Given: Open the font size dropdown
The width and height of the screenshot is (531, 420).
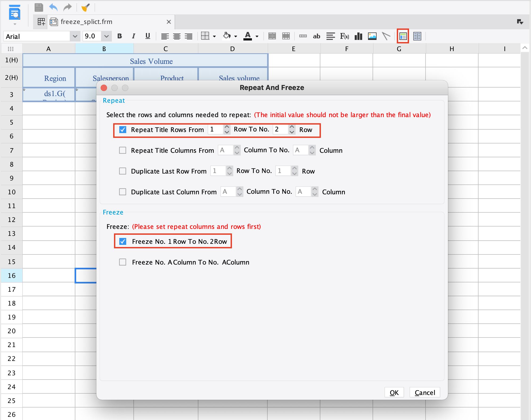Looking at the screenshot, I should pyautogui.click(x=106, y=36).
